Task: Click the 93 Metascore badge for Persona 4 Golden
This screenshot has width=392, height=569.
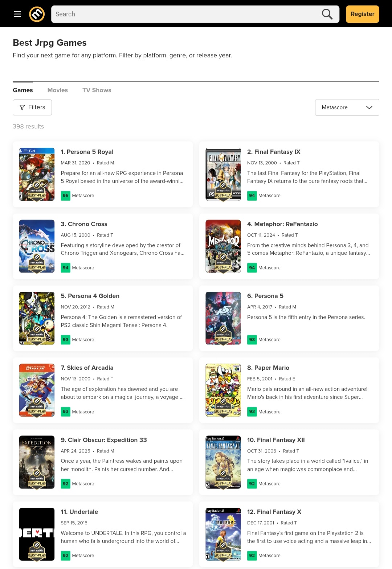Action: (65, 340)
